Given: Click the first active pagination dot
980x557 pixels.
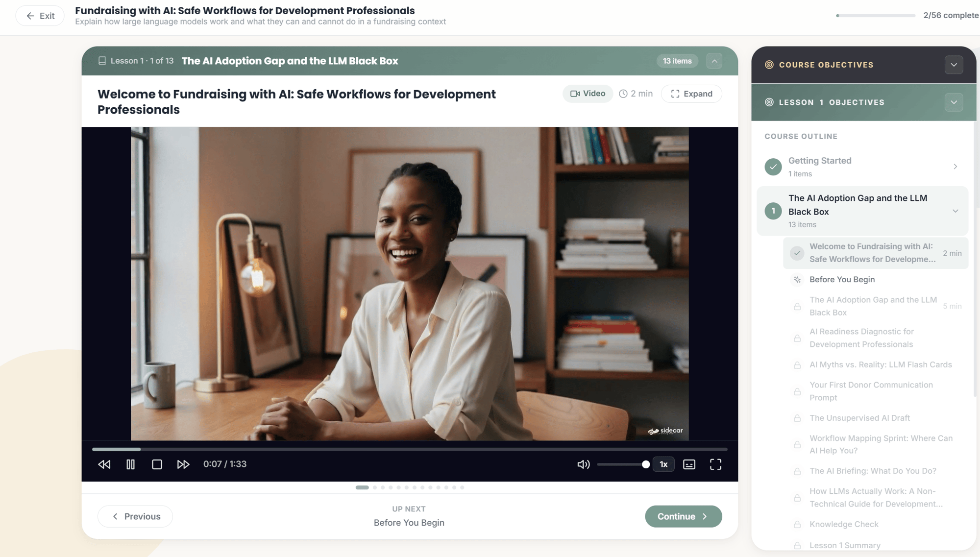Looking at the screenshot, I should tap(362, 487).
